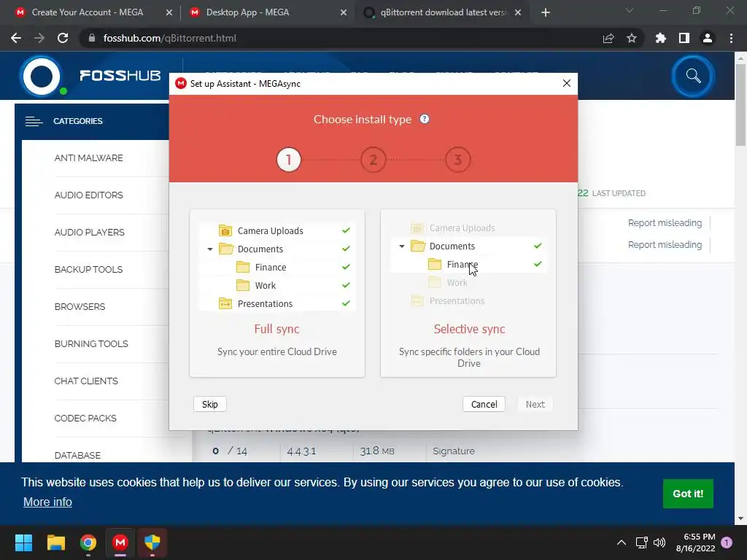Open Chrome profile icon
The height and width of the screenshot is (560, 747).
pos(708,38)
